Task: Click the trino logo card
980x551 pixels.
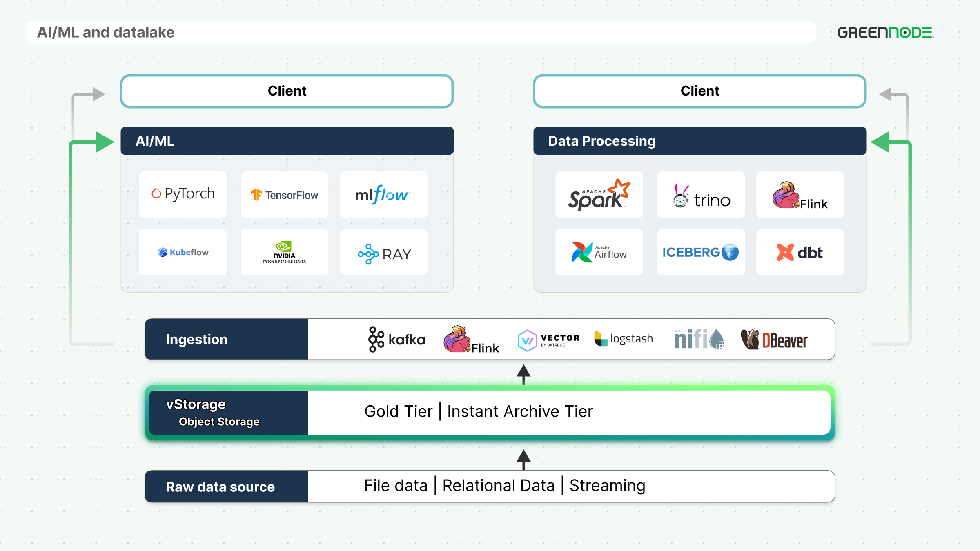Action: (x=701, y=194)
